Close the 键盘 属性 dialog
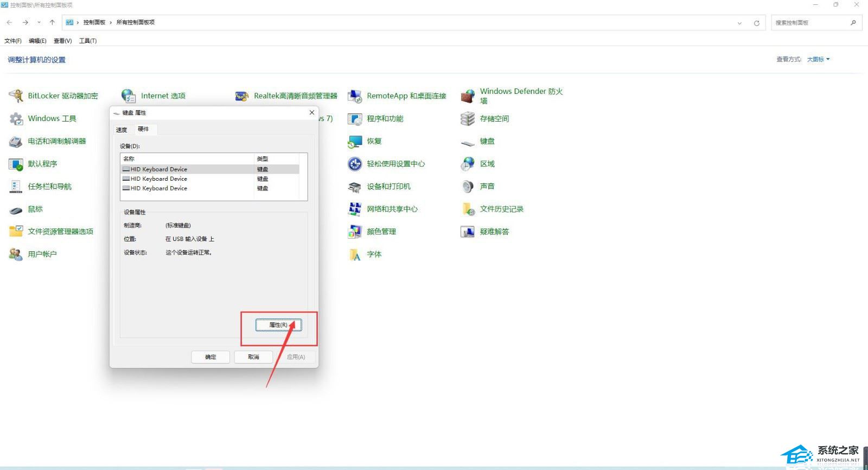 [x=312, y=112]
